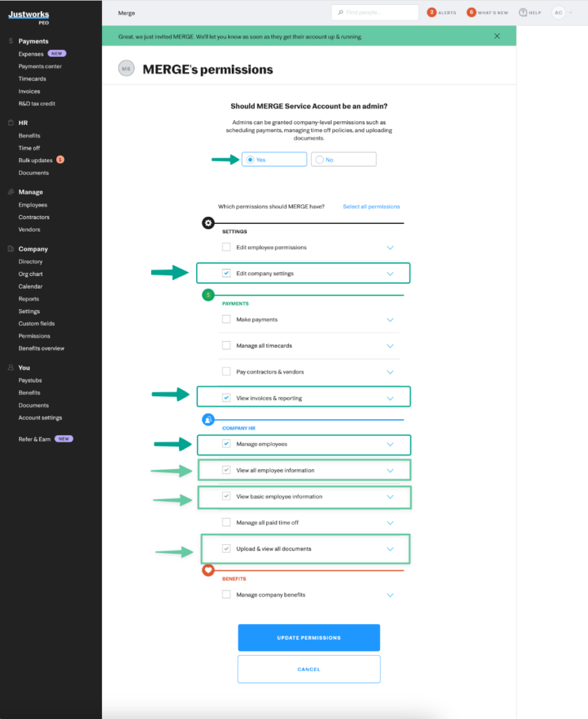Focus the Find people search field
The height and width of the screenshot is (719, 588).
374,13
